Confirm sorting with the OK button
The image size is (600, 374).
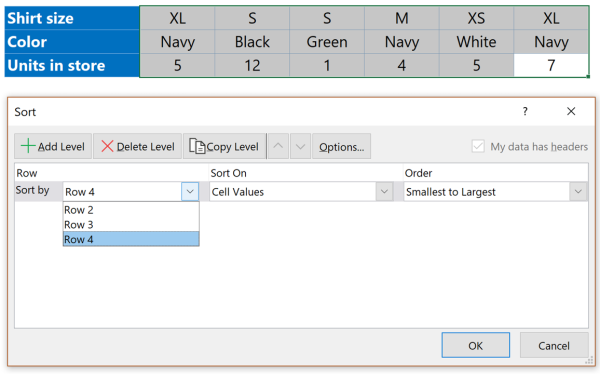[476, 345]
